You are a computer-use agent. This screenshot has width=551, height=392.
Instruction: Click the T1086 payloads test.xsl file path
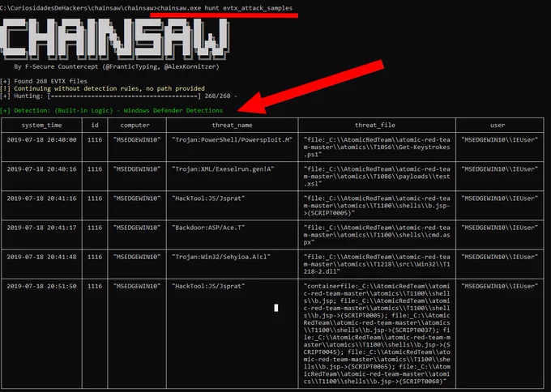click(x=377, y=177)
